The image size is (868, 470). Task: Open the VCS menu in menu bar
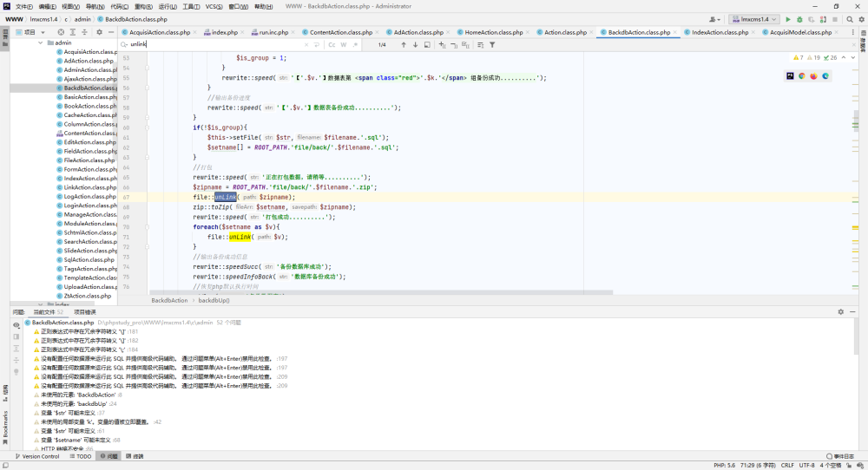pyautogui.click(x=214, y=7)
